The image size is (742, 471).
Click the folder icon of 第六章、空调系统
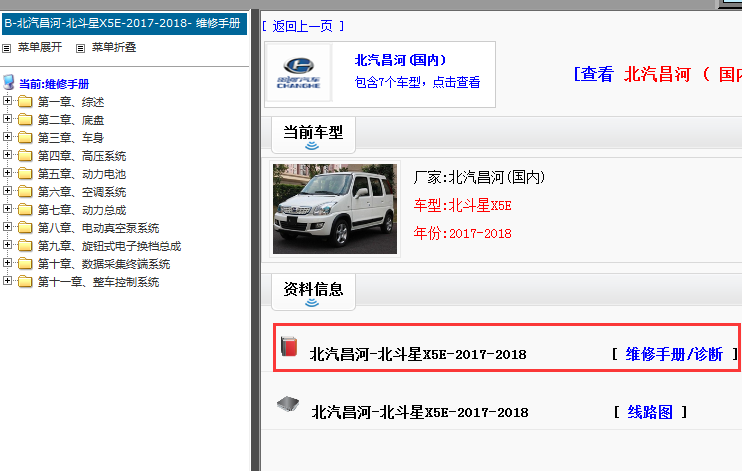(25, 192)
